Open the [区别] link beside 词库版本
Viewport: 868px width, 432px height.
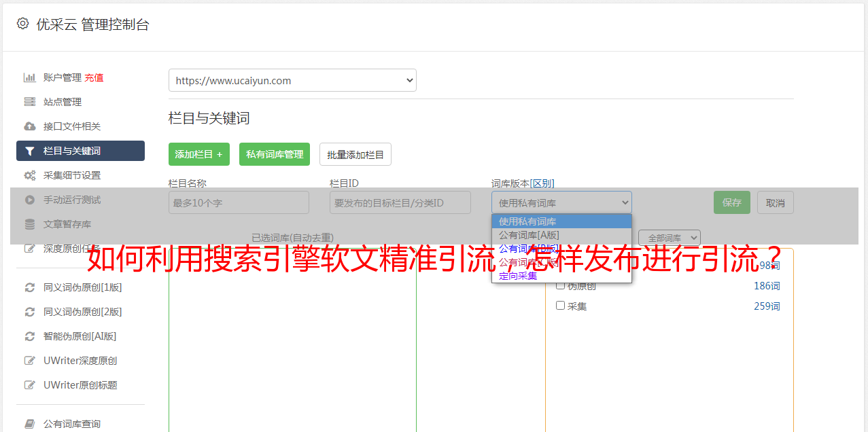pyautogui.click(x=542, y=183)
